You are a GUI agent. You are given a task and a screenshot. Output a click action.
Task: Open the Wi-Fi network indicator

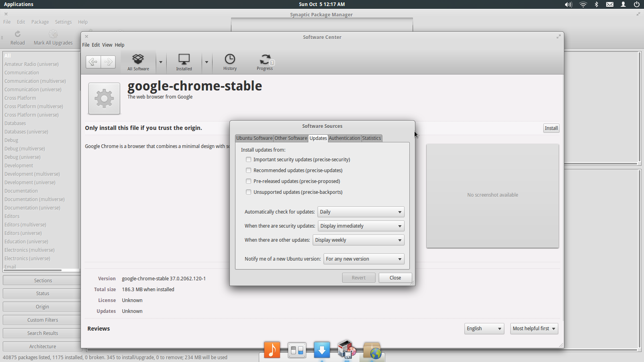click(583, 4)
